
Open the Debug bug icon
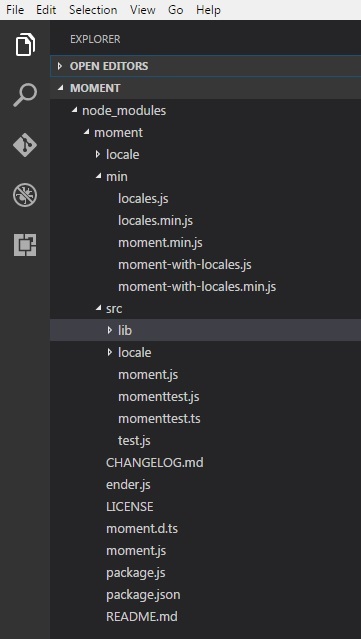click(x=25, y=195)
